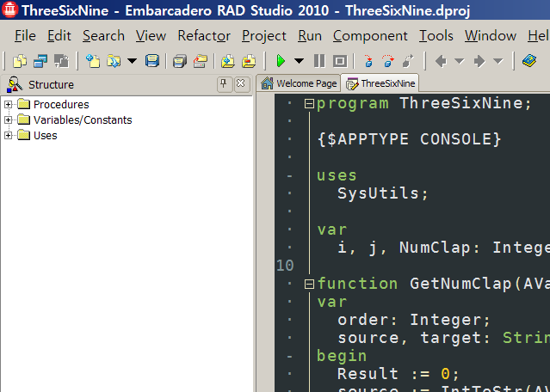Click the Run Until Return icon
Screen dimensions: 550x392
coord(408,61)
